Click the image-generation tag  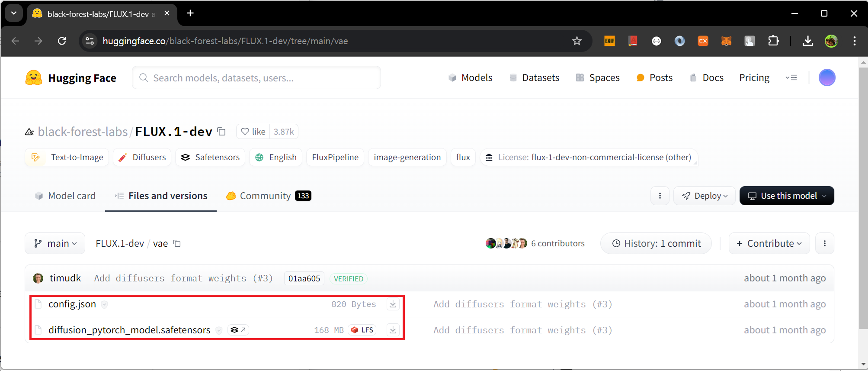(x=407, y=157)
